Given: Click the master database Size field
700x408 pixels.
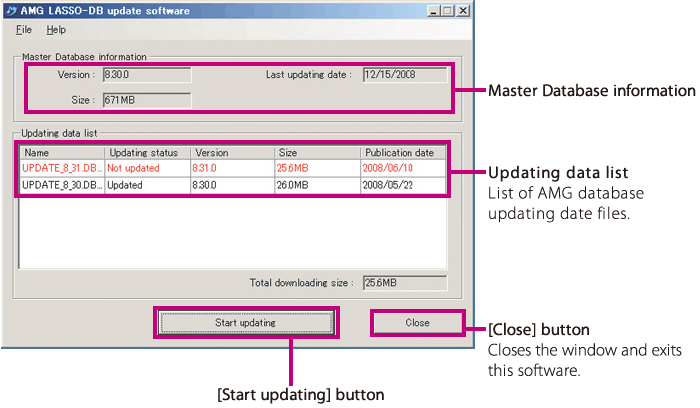Looking at the screenshot, I should coord(146,100).
